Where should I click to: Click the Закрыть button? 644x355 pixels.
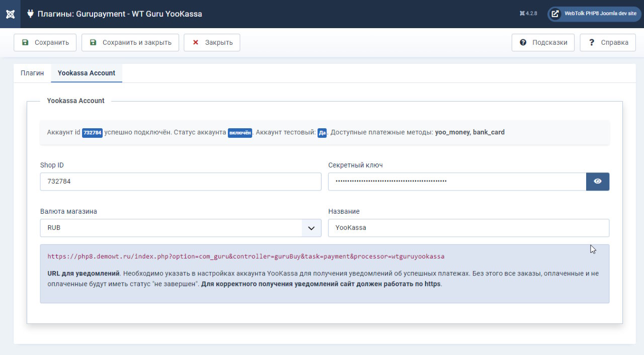point(212,43)
